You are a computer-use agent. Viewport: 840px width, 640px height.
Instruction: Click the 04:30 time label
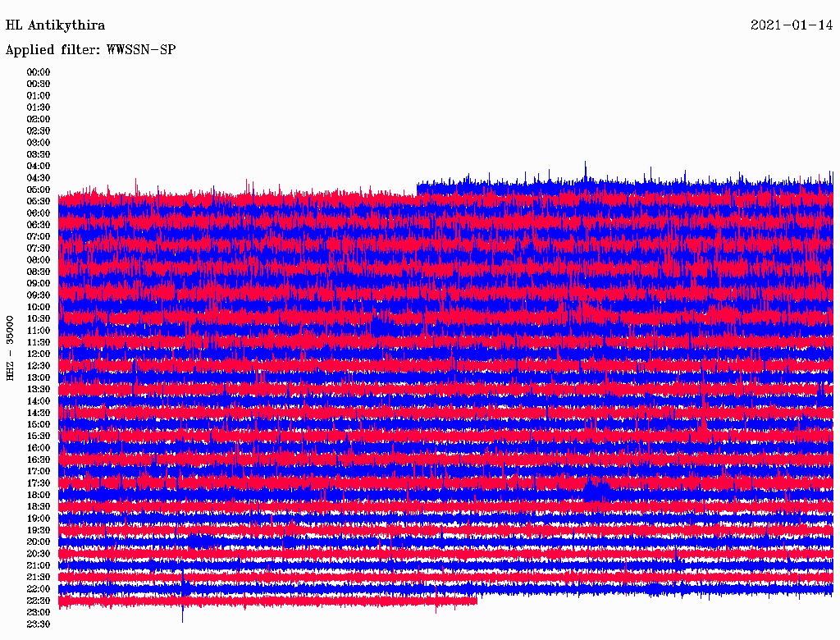click(x=39, y=178)
